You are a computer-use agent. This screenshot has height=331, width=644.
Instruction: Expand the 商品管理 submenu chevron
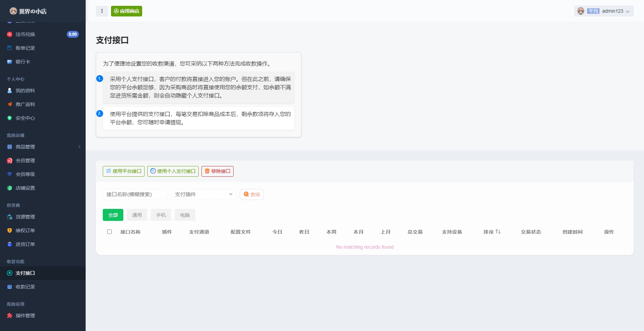(x=80, y=146)
